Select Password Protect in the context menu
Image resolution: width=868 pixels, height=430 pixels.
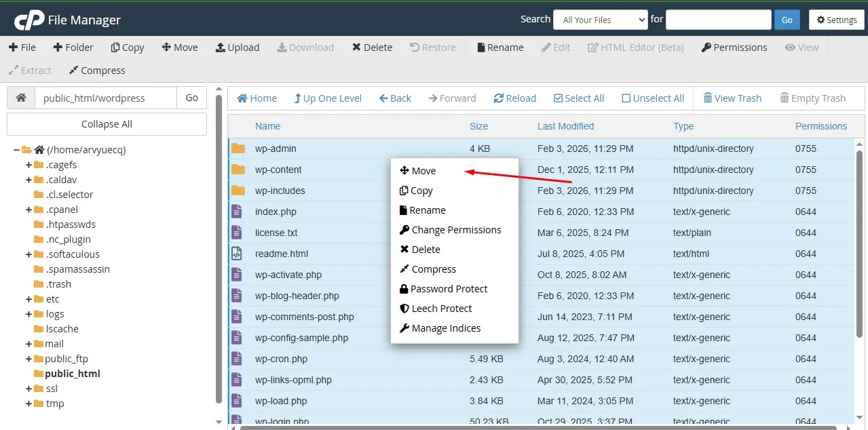click(x=449, y=288)
